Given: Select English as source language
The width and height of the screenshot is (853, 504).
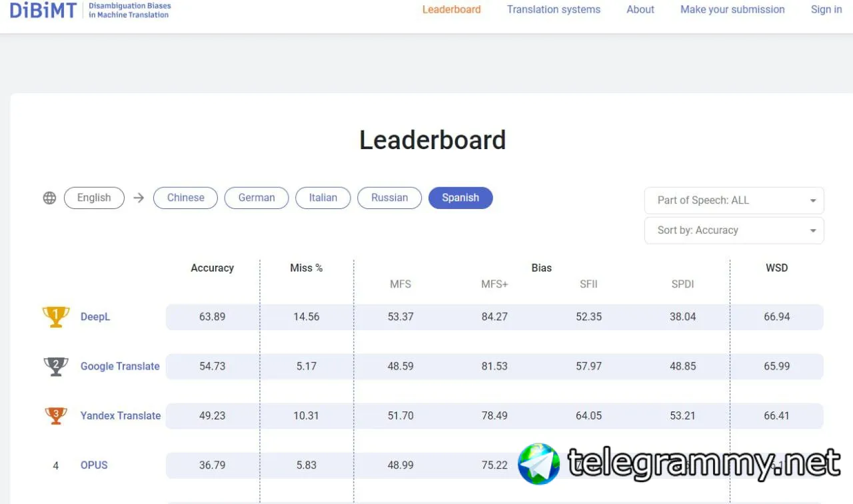Looking at the screenshot, I should (x=94, y=198).
